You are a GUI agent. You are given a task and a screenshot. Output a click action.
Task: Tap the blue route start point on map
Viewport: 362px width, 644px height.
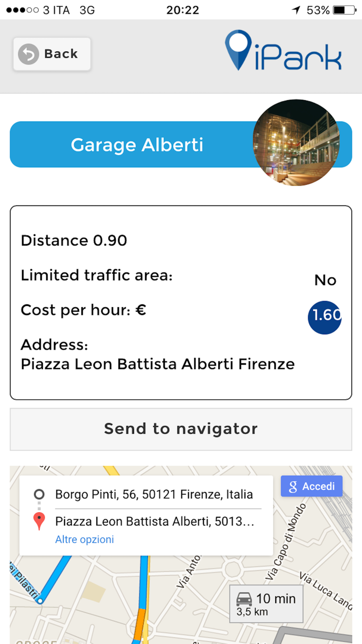tap(40, 601)
